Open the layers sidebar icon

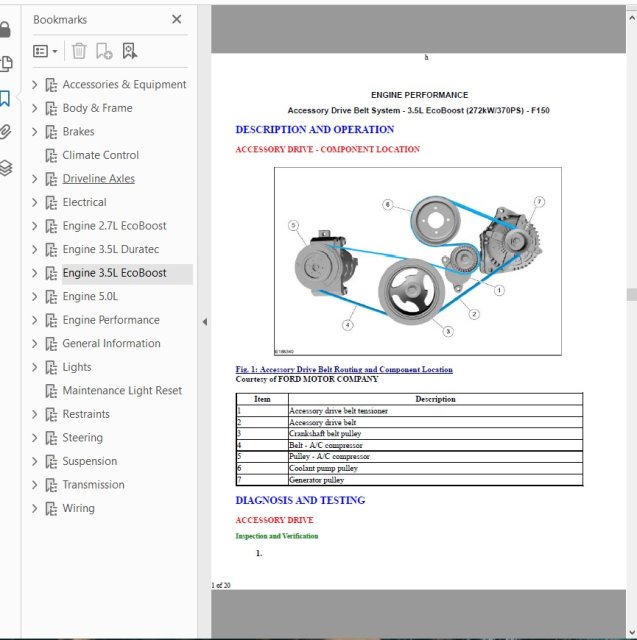(x=6, y=168)
